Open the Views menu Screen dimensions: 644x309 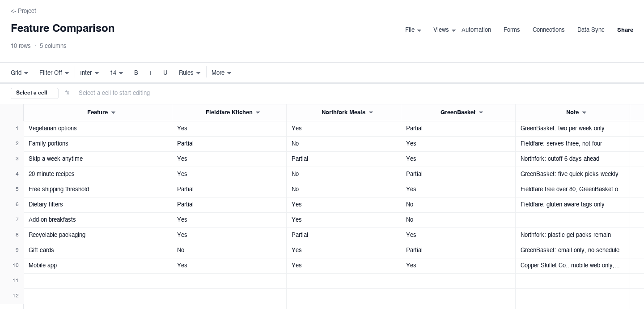point(444,30)
